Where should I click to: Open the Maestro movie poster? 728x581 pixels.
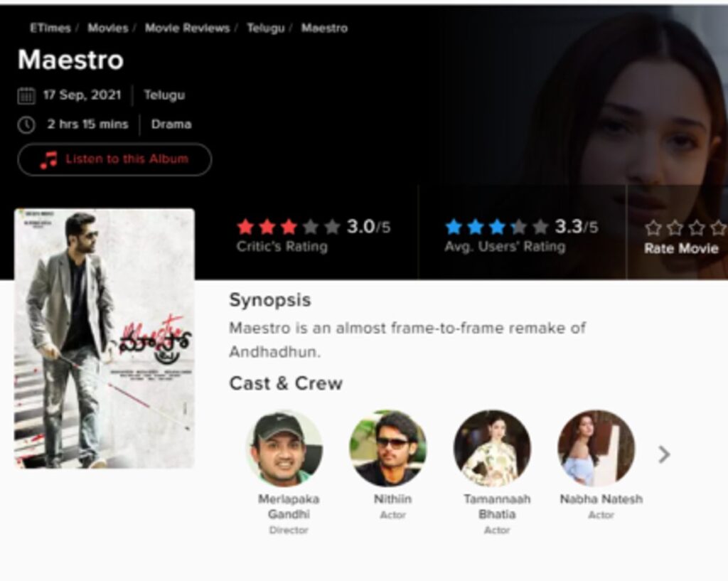[x=105, y=339]
